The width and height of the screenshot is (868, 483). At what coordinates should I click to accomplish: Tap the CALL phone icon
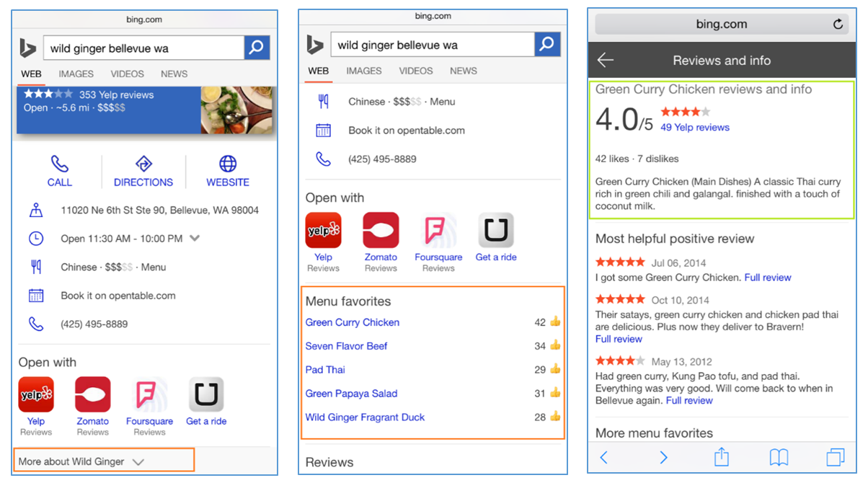[59, 164]
